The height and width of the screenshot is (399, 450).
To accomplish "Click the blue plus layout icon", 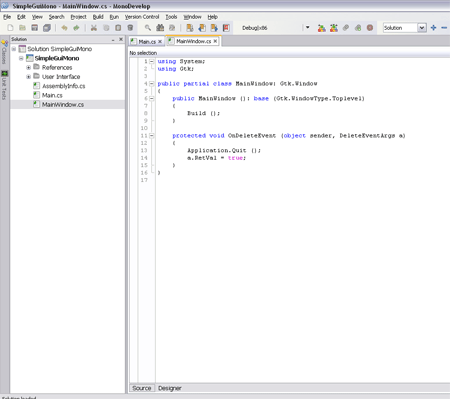I will (433, 28).
